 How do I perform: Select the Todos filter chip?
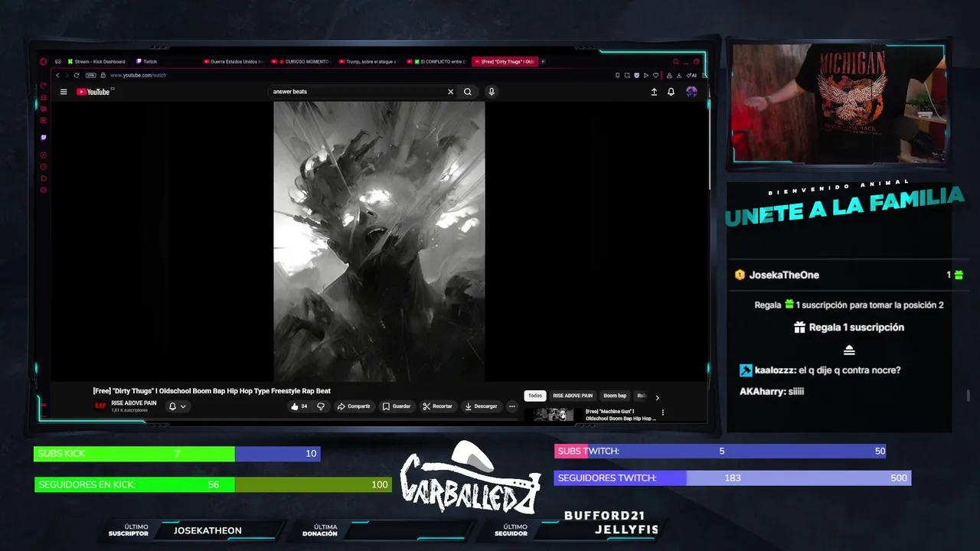click(534, 396)
